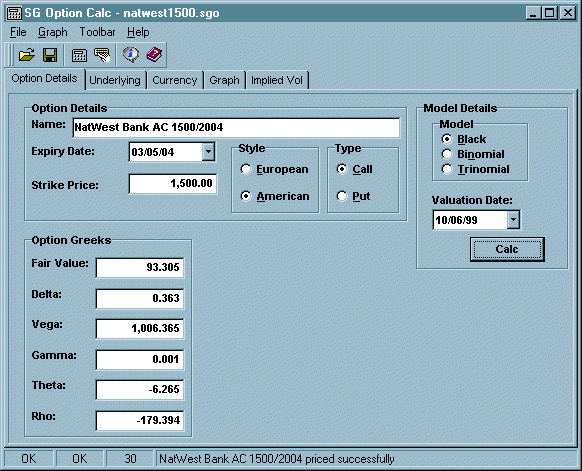Click the Fair Value 93.305 field
582x471 pixels.
coord(140,267)
